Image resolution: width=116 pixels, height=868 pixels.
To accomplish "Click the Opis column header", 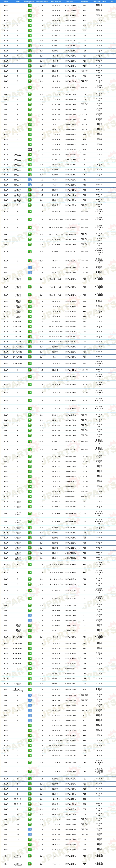I will 111,2.
